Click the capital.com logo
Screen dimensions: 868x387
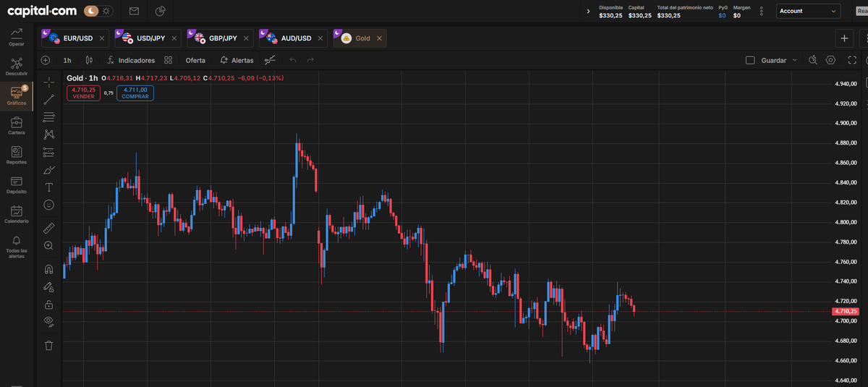tap(42, 11)
